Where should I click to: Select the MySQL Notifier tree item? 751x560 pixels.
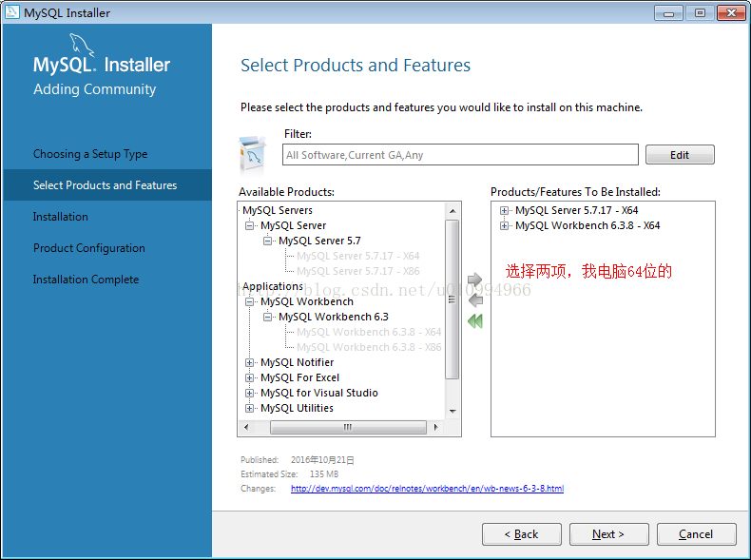297,362
